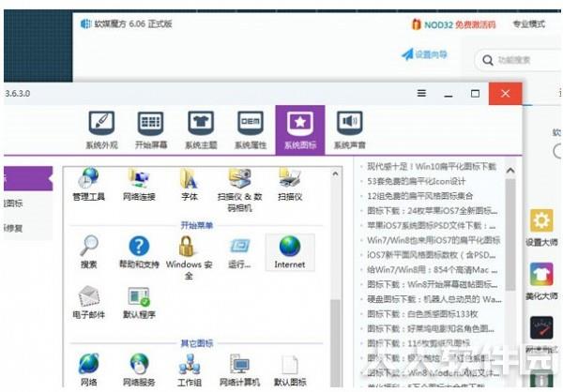Open link 图标下载：好莱坞电影知名角色
563x392 pixels.
431,328
